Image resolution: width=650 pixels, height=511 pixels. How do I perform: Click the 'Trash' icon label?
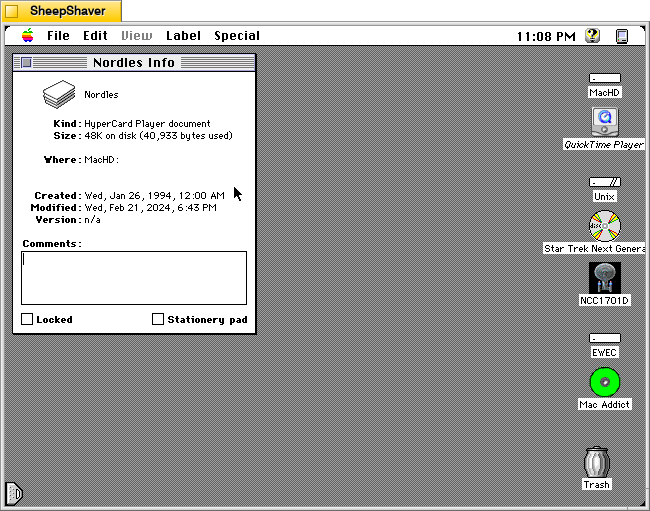(597, 484)
